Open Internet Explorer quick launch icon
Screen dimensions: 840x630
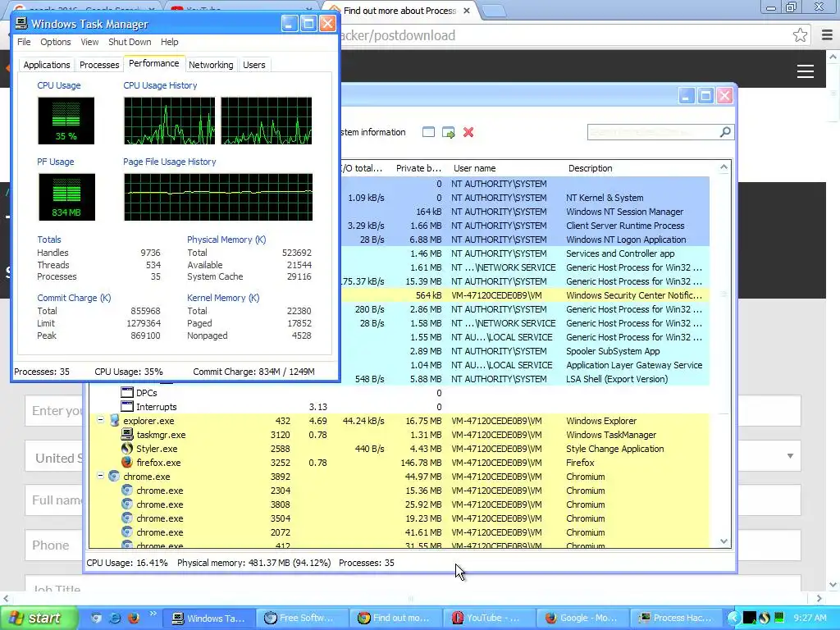point(115,618)
